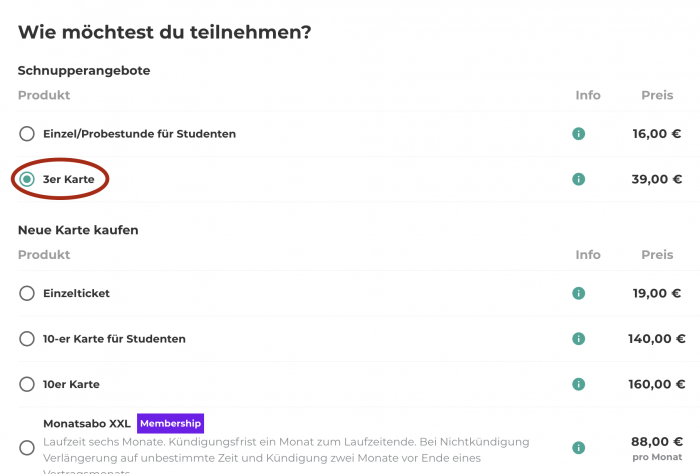Image resolution: width=700 pixels, height=474 pixels.
Task: Select the Monatsabo XXL radio button
Action: pos(27,448)
